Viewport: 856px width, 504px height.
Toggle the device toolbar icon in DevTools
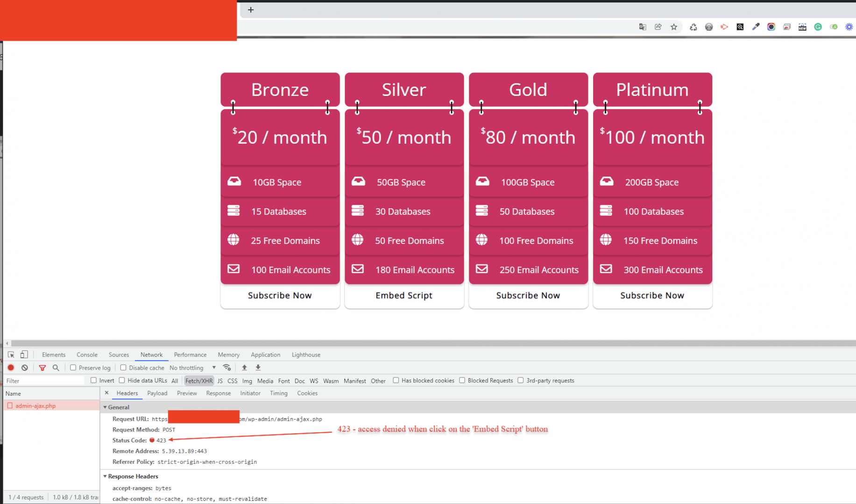pyautogui.click(x=24, y=355)
